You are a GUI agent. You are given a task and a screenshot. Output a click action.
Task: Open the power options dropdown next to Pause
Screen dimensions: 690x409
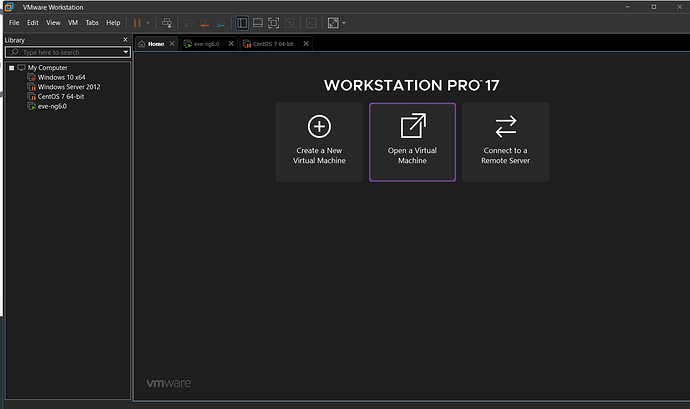click(x=148, y=23)
